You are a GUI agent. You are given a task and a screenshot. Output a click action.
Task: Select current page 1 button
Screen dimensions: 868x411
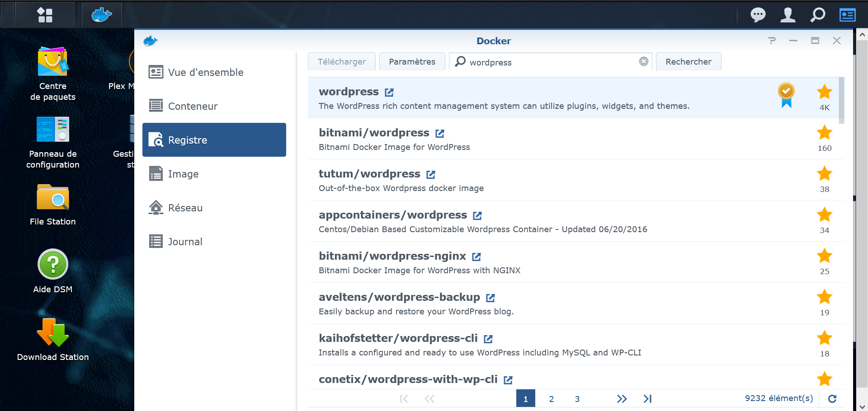click(526, 398)
